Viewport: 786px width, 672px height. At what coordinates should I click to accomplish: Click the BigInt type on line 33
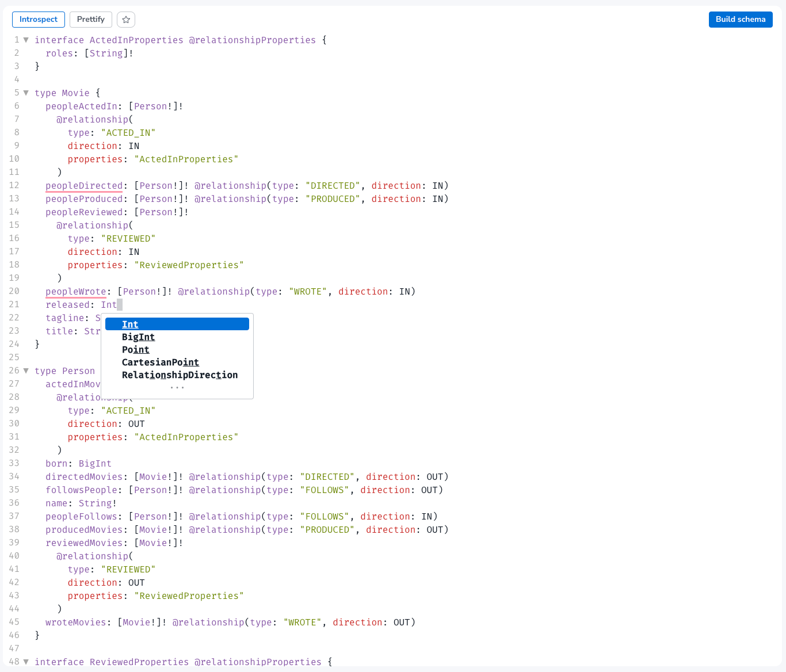pos(95,464)
